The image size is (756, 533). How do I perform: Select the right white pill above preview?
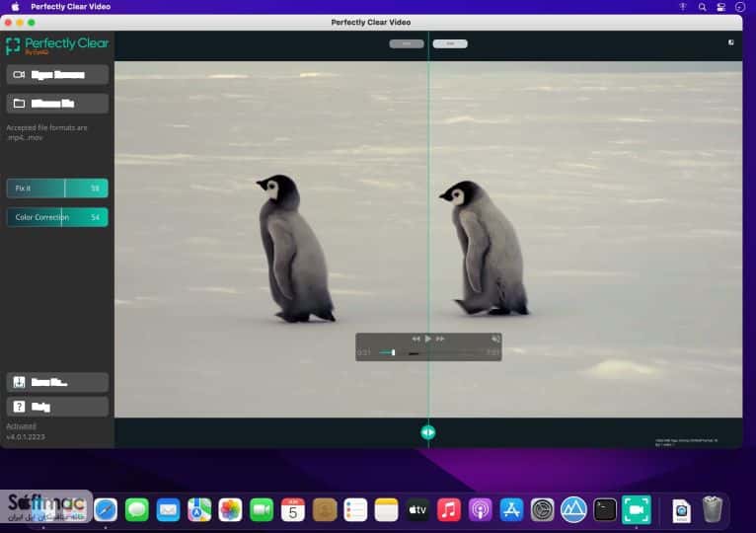click(x=450, y=43)
